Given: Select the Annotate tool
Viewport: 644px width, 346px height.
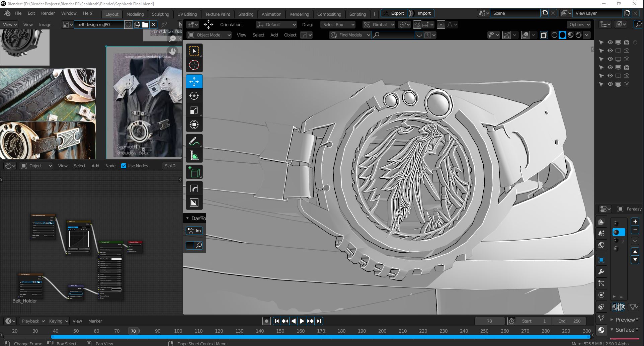Looking at the screenshot, I should tap(194, 142).
